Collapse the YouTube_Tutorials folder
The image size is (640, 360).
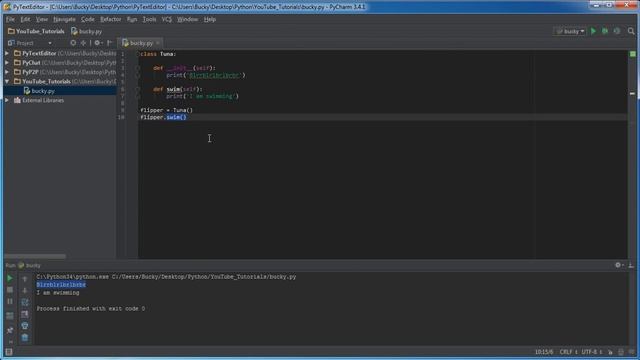click(7, 81)
